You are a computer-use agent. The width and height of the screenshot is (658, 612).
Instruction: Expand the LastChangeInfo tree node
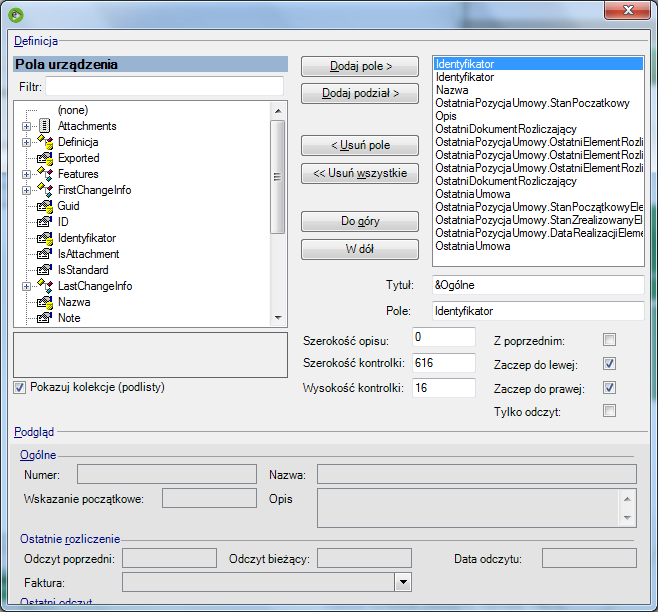pyautogui.click(x=26, y=286)
